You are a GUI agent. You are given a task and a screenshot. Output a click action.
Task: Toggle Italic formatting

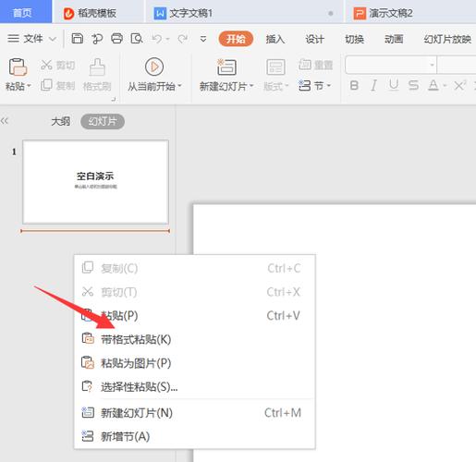[x=373, y=85]
